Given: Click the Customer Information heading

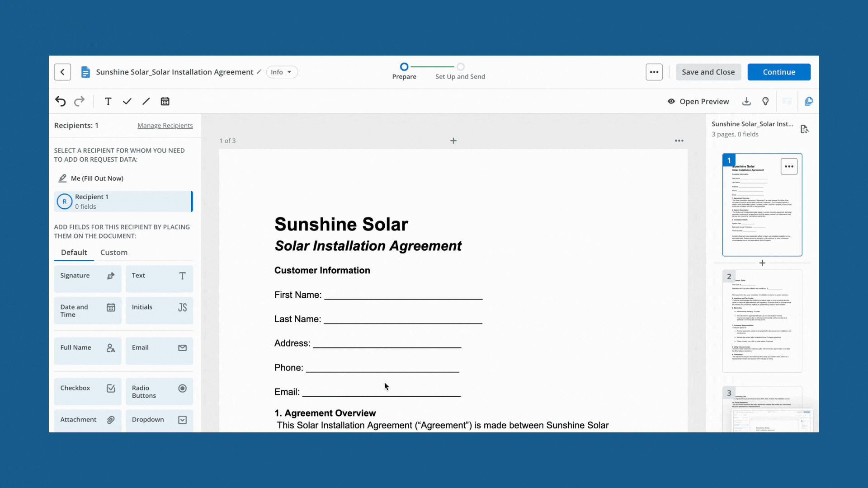Looking at the screenshot, I should point(322,271).
